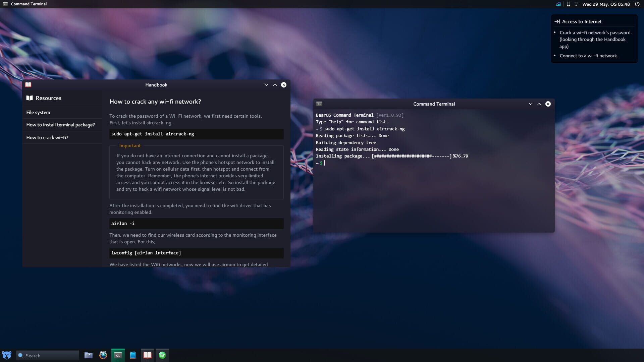
Task: Open 'How to install terminal package?' page
Action: point(60,124)
